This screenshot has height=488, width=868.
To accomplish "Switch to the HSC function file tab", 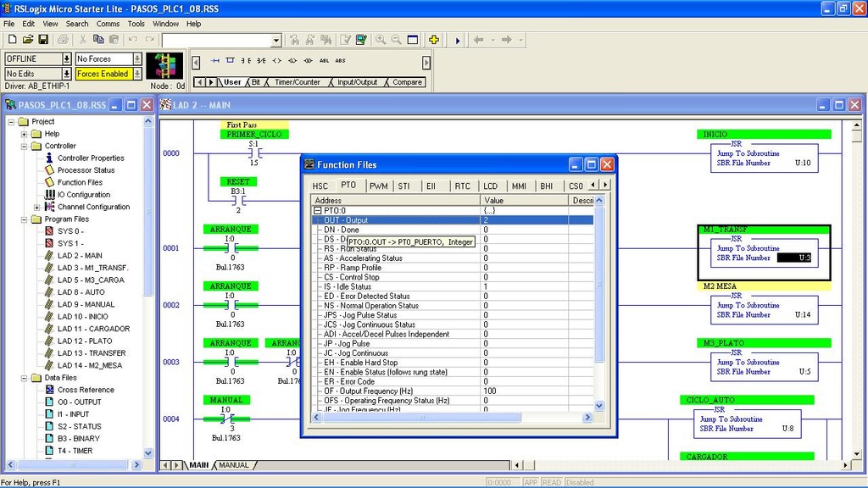I will (320, 186).
